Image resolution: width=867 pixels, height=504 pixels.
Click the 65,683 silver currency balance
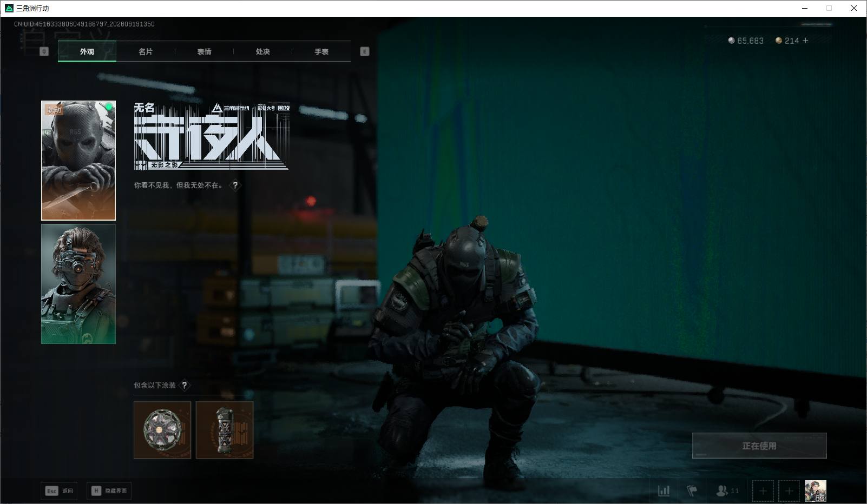tap(746, 41)
